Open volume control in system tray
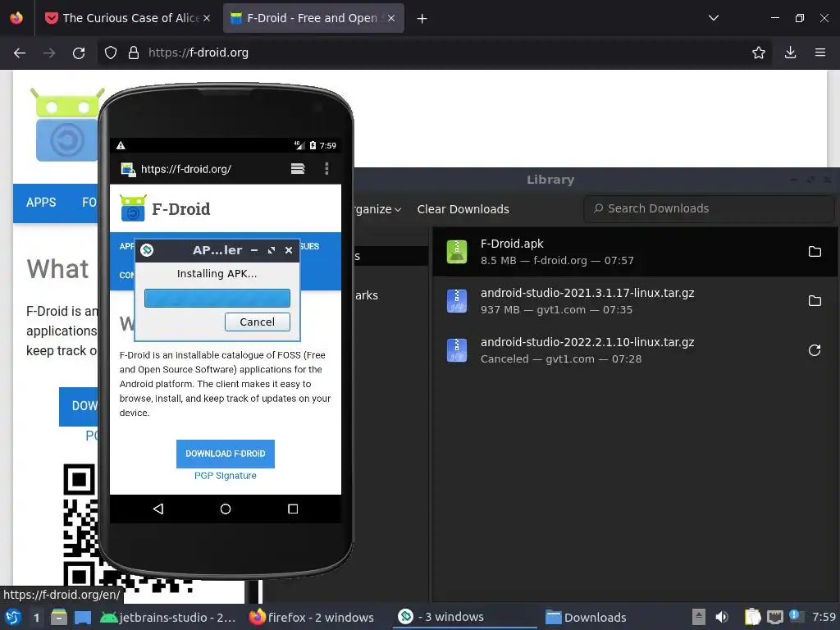Screen dimensions: 840x630 [722, 617]
